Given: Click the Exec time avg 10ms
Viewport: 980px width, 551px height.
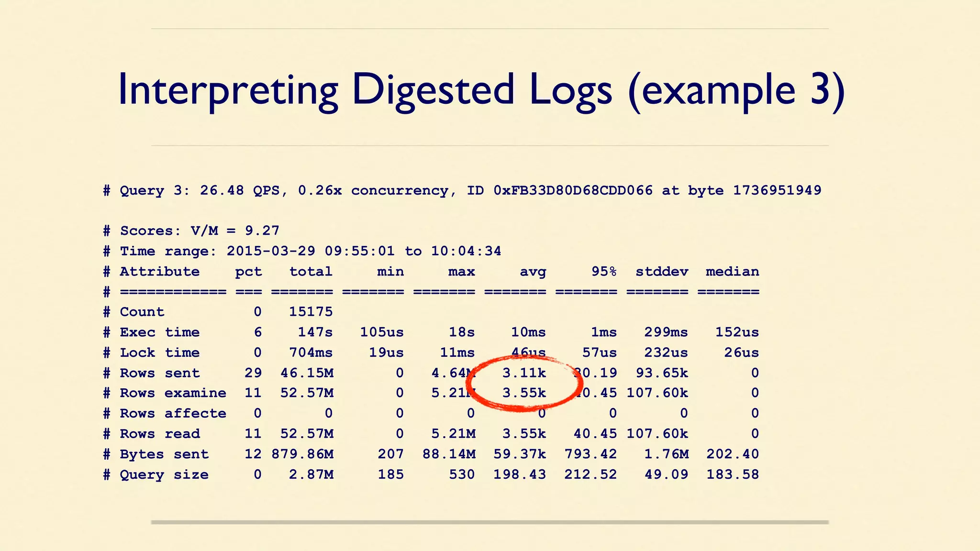Looking at the screenshot, I should click(x=528, y=332).
